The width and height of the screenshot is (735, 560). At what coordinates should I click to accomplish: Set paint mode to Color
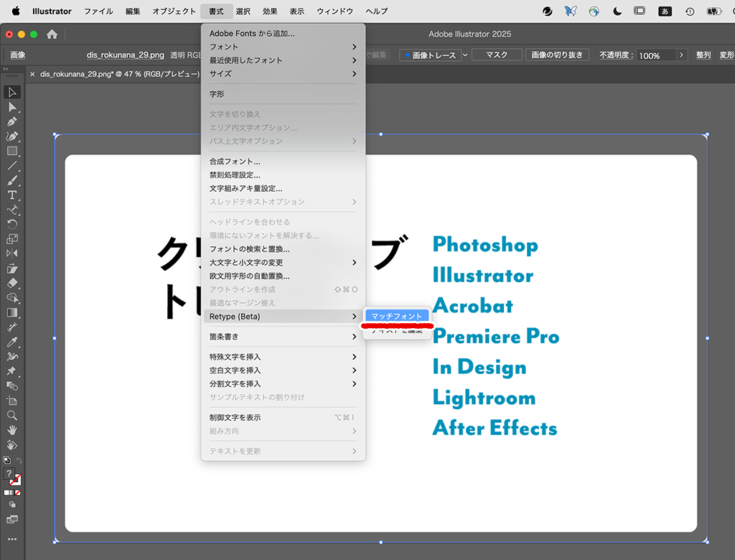coord(6,493)
